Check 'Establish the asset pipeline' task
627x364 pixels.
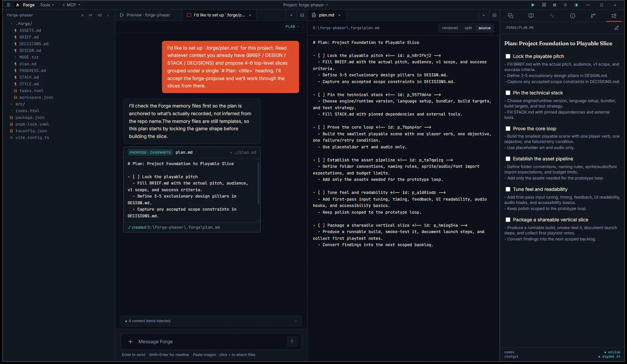[508, 159]
